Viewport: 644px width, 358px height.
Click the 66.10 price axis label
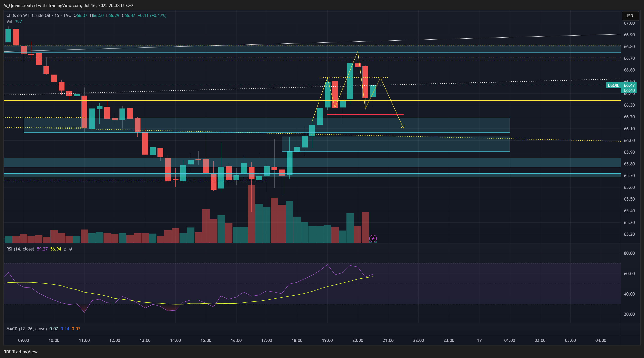tap(629, 129)
